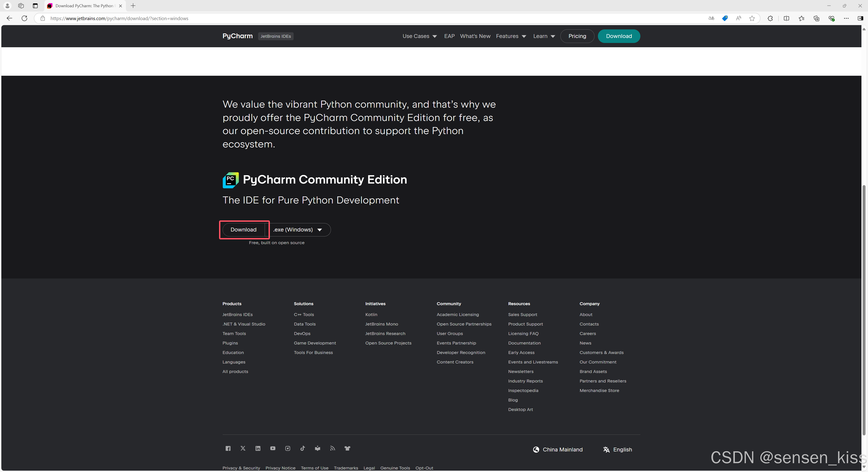
Task: Open the browser profile avatar
Action: [x=7, y=6]
